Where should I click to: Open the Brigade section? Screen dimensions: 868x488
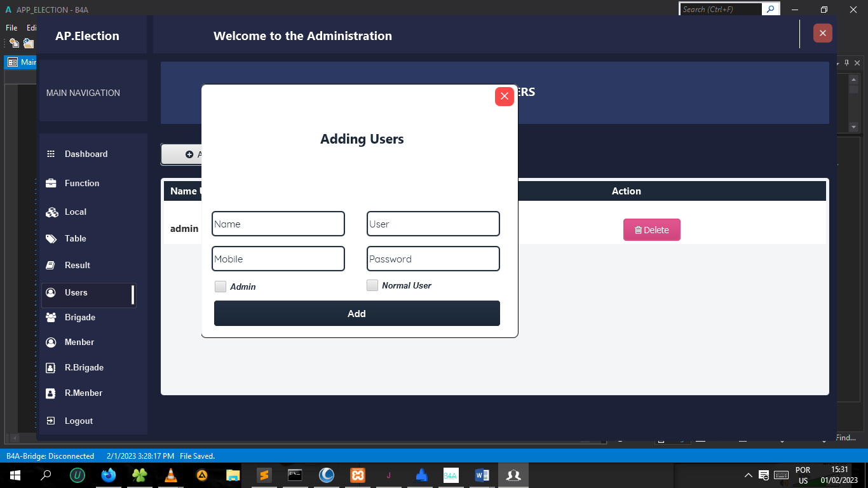[x=80, y=317]
